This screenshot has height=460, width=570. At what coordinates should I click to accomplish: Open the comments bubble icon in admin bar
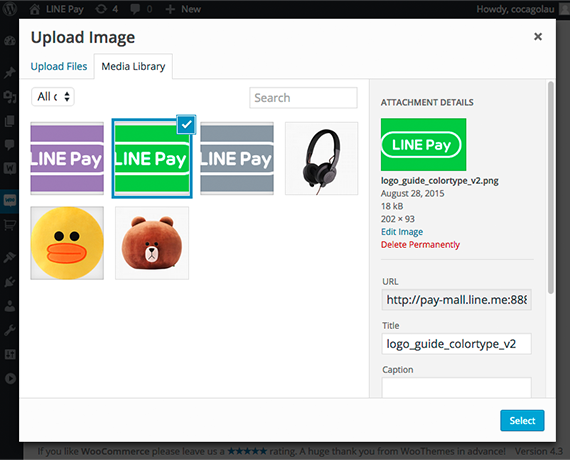135,9
